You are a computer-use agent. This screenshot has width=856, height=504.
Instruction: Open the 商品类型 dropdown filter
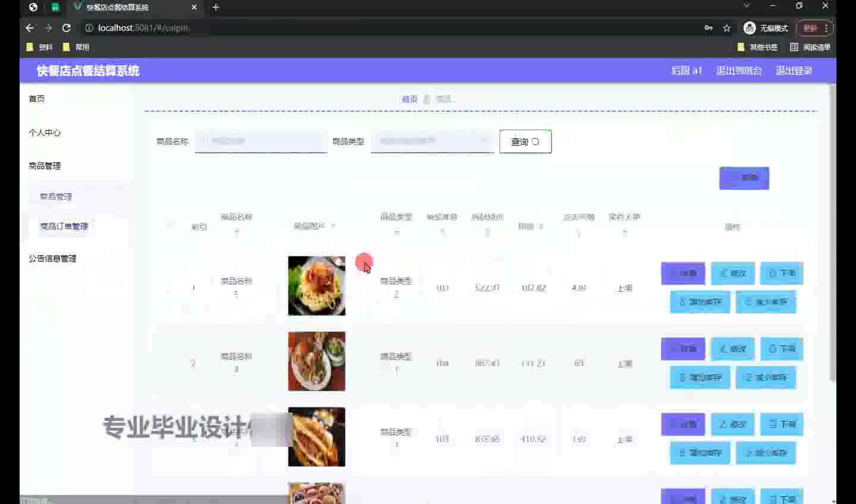pos(432,141)
